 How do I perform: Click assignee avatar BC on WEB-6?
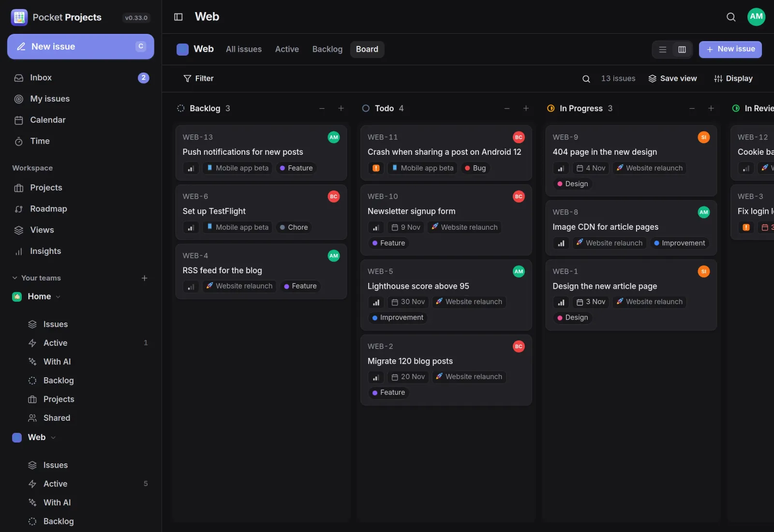[334, 196]
